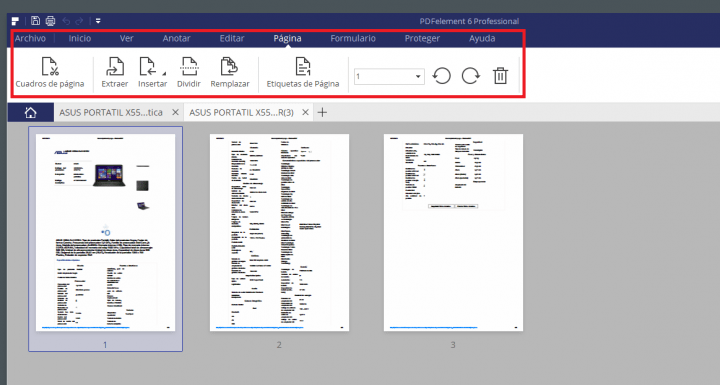This screenshot has height=385, width=720.
Task: Open the Anotar tab
Action: (176, 39)
